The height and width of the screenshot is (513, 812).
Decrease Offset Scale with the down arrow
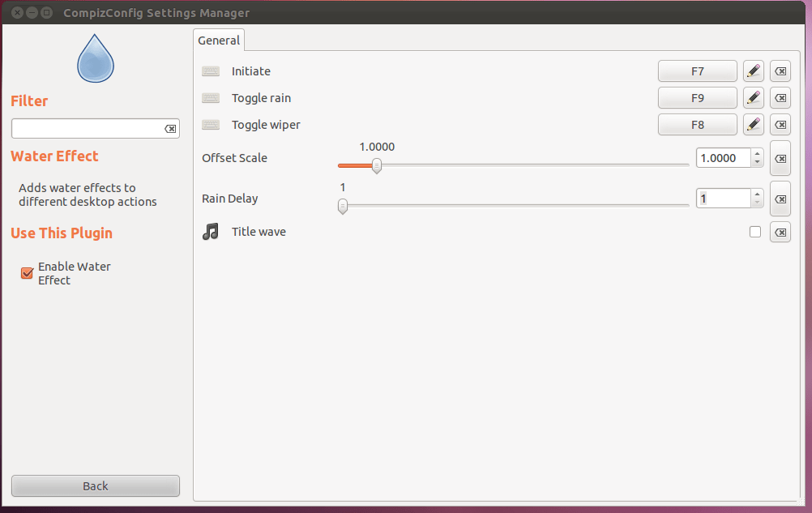click(757, 163)
